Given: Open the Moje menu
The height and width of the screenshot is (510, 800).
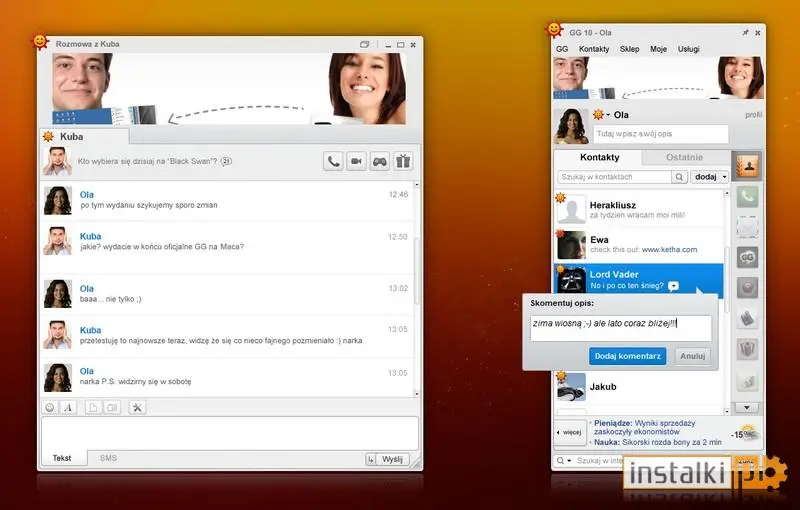Looking at the screenshot, I should 658,49.
